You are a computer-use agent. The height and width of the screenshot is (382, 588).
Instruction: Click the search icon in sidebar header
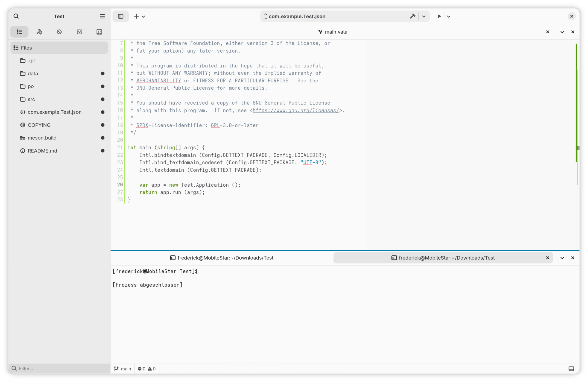tap(16, 16)
